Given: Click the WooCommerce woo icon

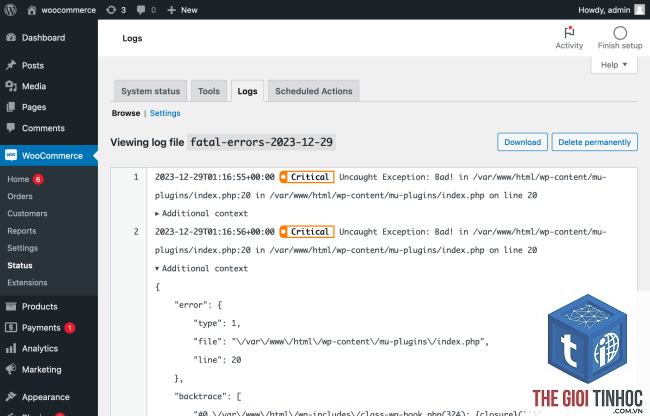Looking at the screenshot, I should [x=11, y=155].
